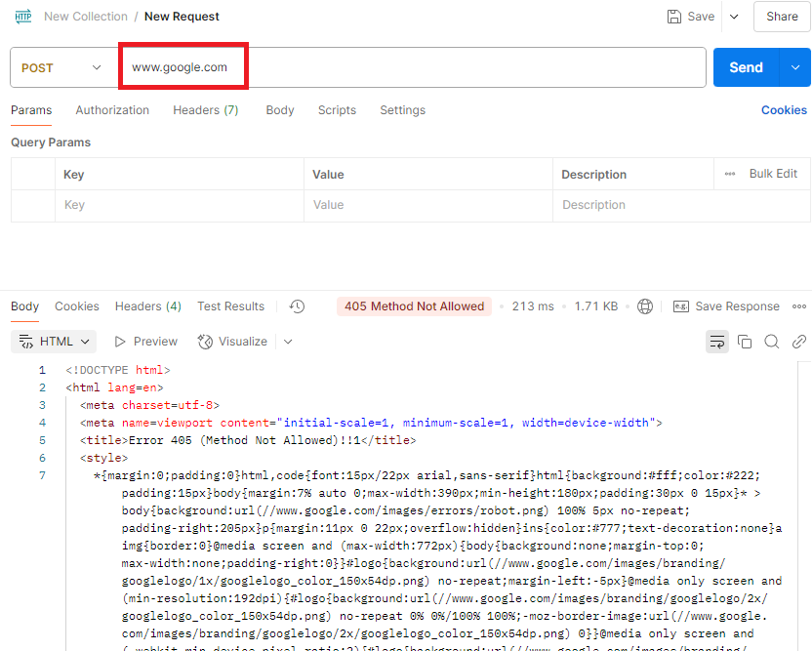Click the copy response icon

(745, 342)
